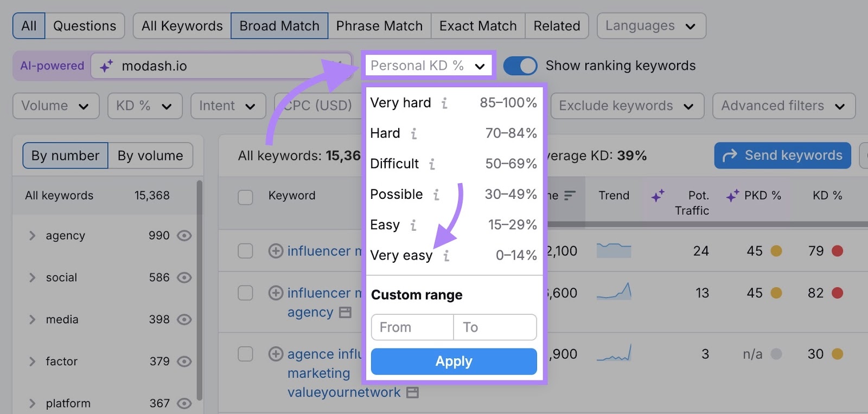Click the info icon next to Very easy
This screenshot has width=868, height=414.
(446, 255)
